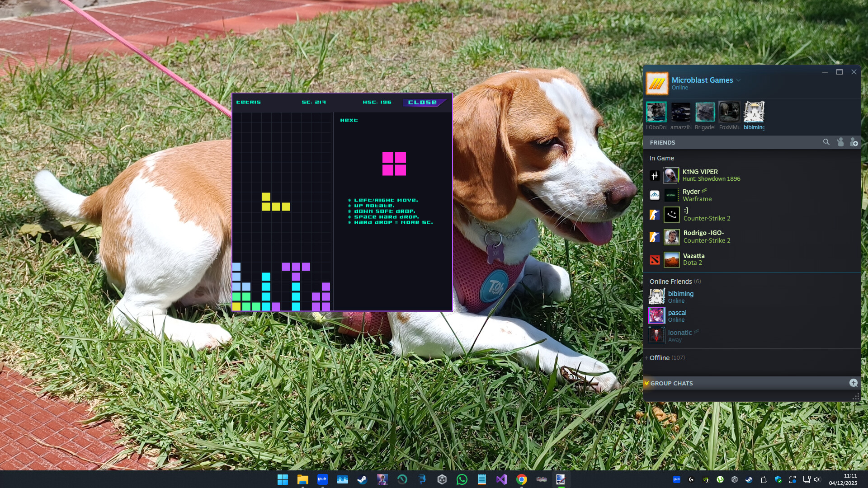
Task: Open WhatsApp from the taskbar
Action: [x=462, y=479]
